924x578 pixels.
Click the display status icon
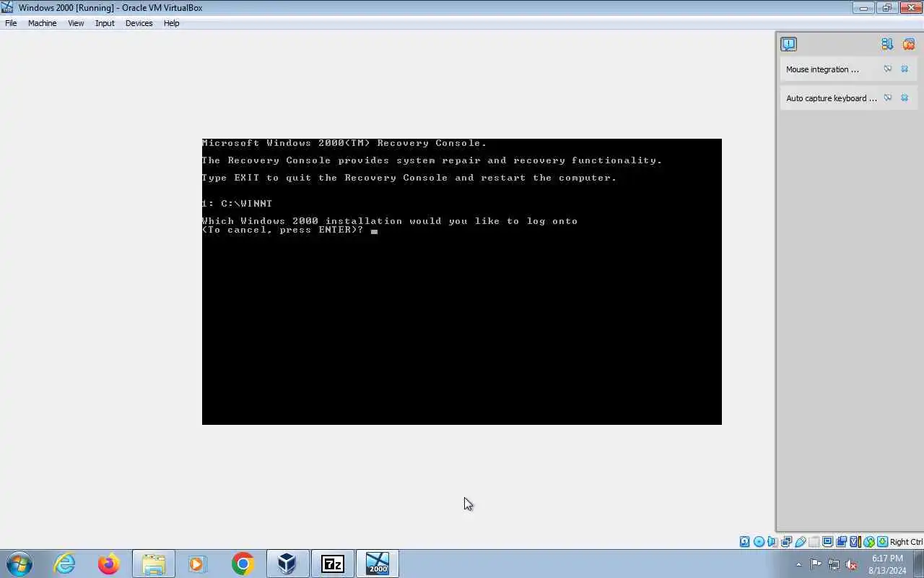pos(827,542)
